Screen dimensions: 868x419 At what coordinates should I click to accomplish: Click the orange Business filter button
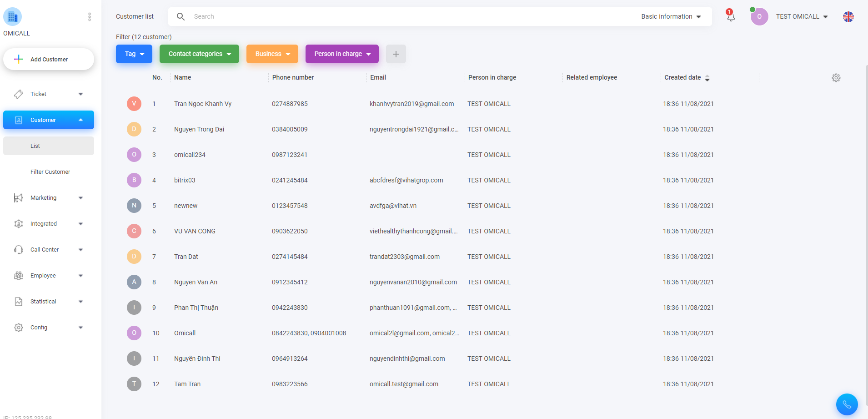(x=272, y=54)
